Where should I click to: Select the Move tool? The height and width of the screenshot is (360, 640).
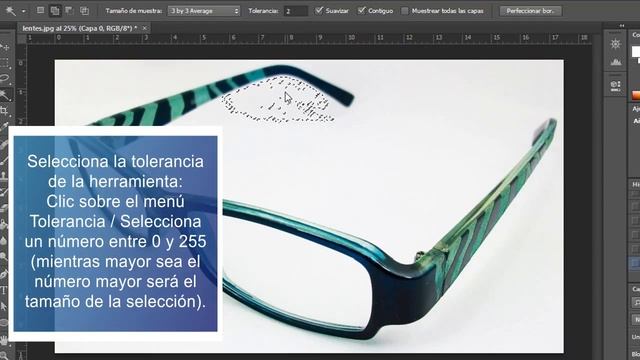(x=4, y=47)
